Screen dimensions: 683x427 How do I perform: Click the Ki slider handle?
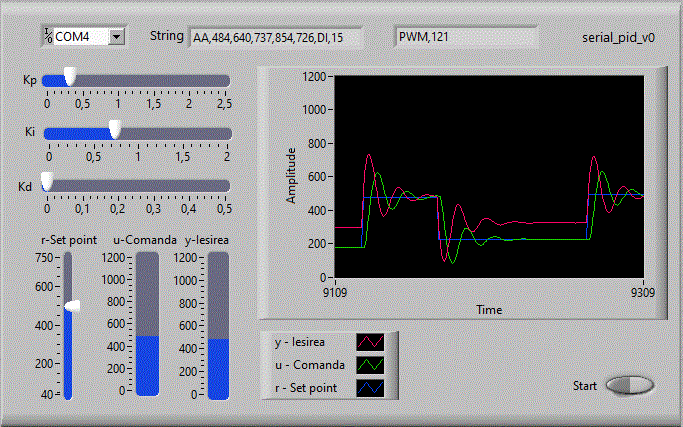click(x=115, y=130)
